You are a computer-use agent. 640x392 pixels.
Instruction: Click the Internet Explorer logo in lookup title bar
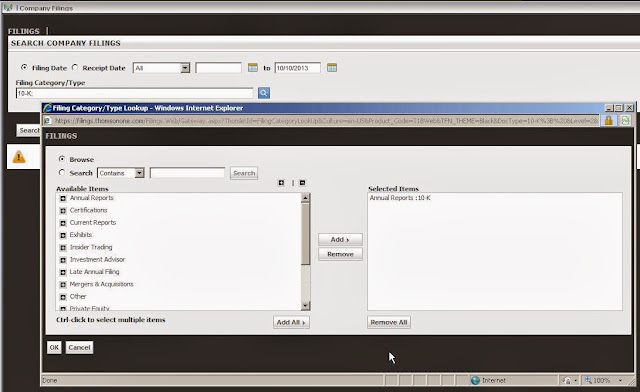coord(48,108)
